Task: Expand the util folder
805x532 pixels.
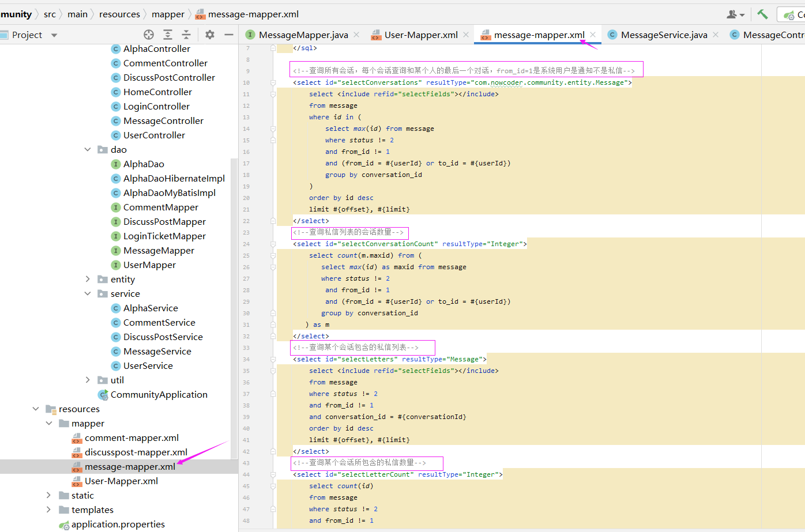Action: tap(88, 380)
